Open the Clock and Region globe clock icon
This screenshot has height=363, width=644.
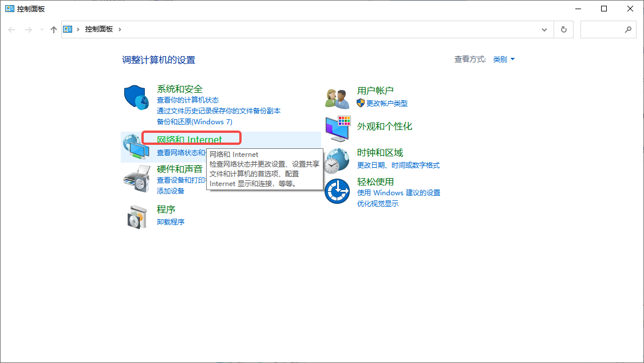337,161
